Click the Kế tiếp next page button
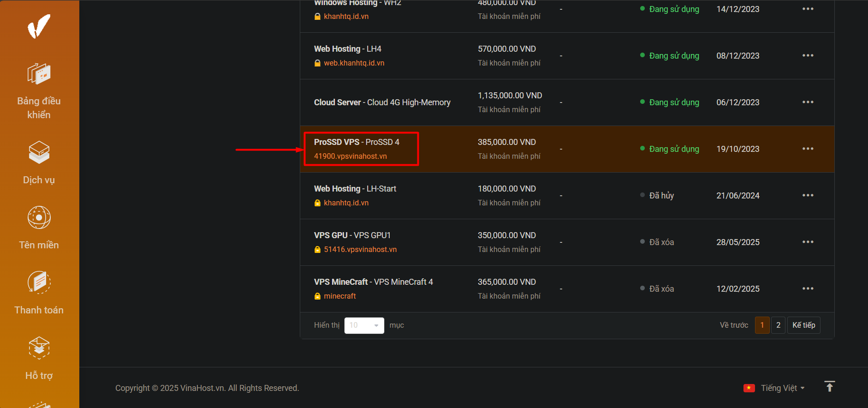The image size is (868, 408). point(803,325)
